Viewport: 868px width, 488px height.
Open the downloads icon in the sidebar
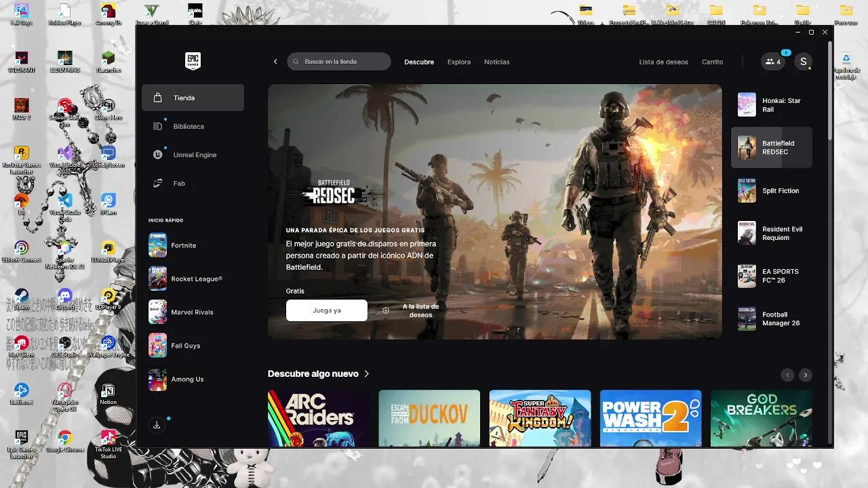point(157,425)
